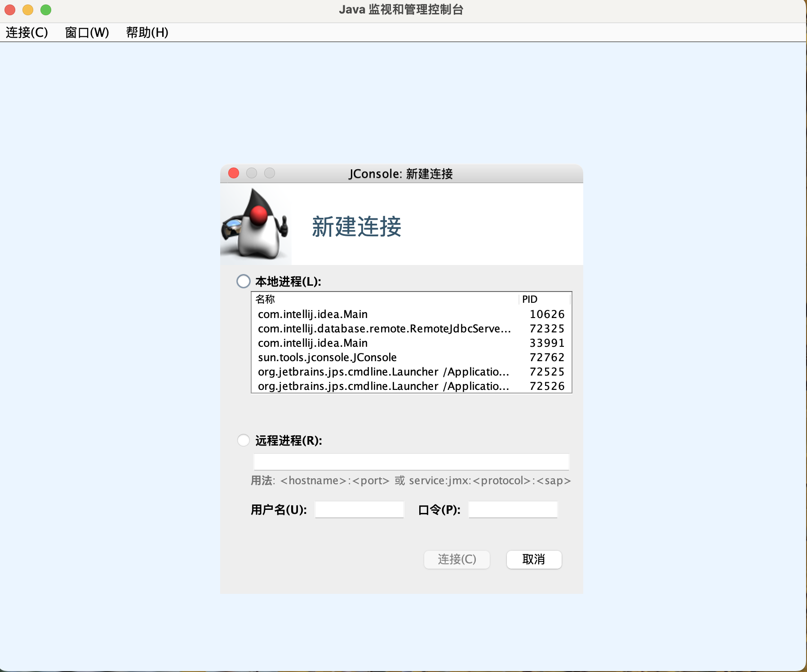The height and width of the screenshot is (672, 807).
Task: Select sun.tools.jconsole.JConsole process row
Action: pyautogui.click(x=411, y=357)
